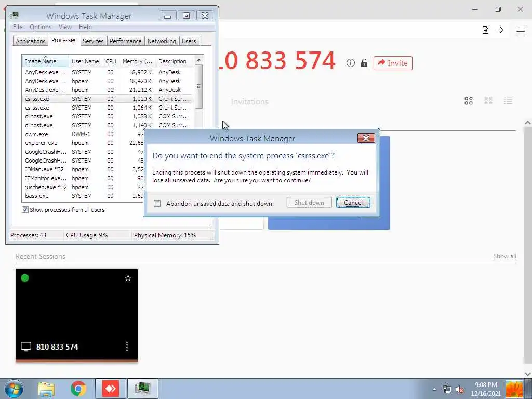Click Cancel in the end process dialog
Screen dimensions: 532x399
[353, 203]
